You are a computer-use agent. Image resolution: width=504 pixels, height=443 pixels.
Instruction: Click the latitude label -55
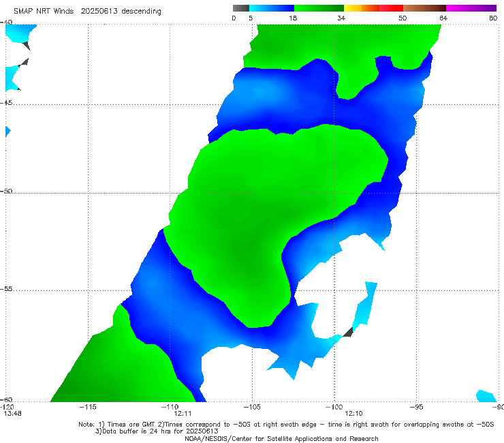[6, 288]
